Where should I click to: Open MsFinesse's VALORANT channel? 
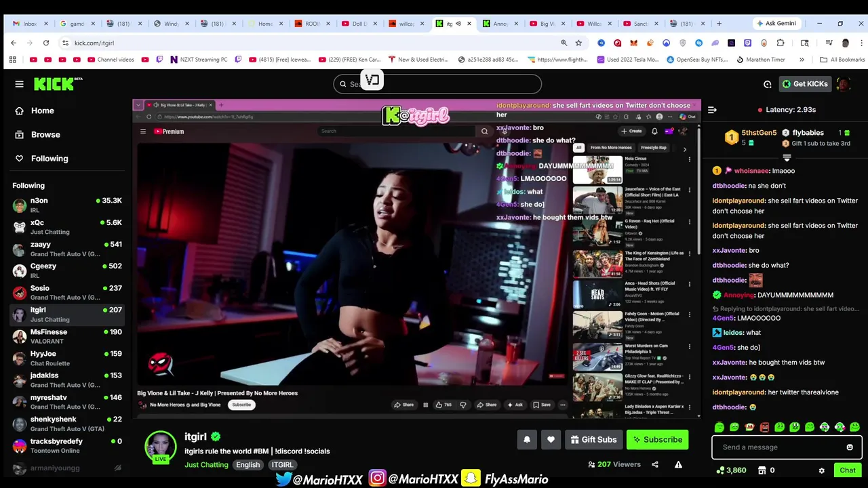coord(66,336)
